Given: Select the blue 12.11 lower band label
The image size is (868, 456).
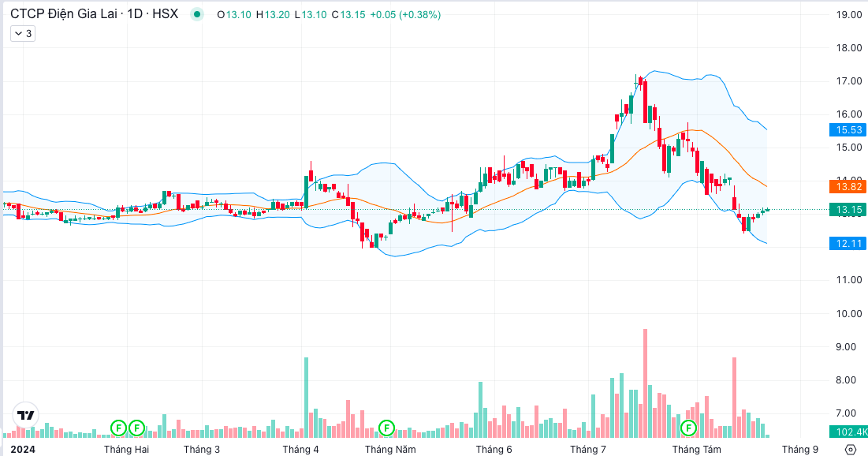Looking at the screenshot, I should pyautogui.click(x=848, y=243).
